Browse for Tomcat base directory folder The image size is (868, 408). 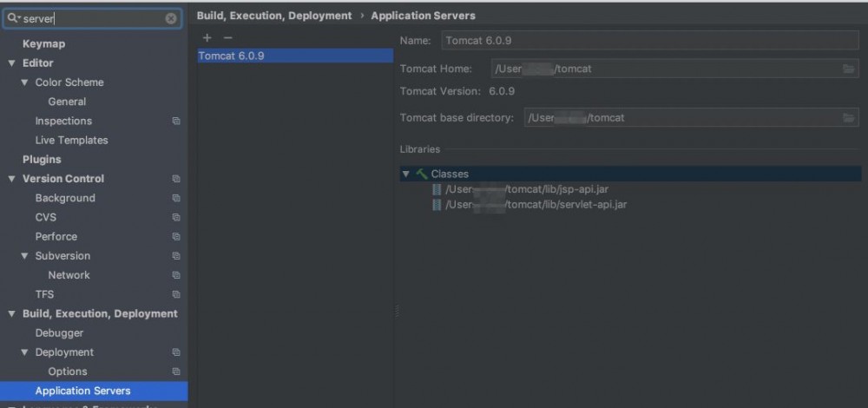[x=849, y=117]
